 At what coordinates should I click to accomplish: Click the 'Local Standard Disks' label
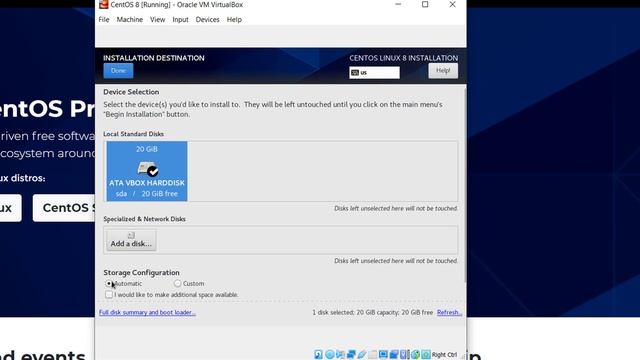point(133,134)
